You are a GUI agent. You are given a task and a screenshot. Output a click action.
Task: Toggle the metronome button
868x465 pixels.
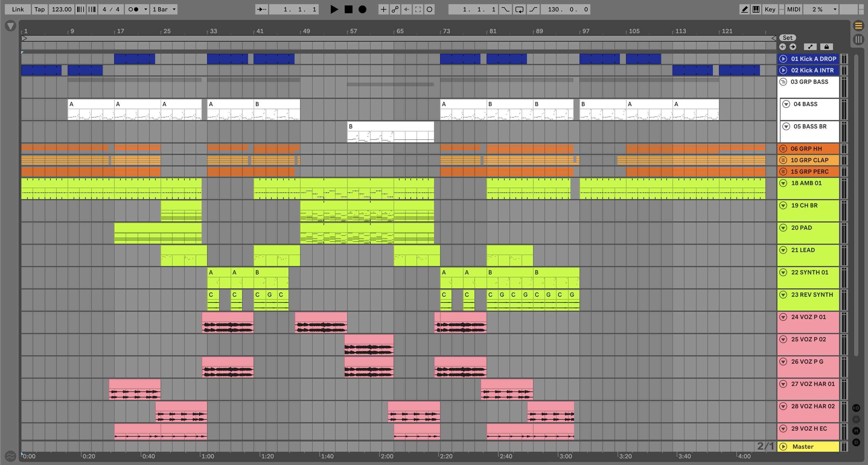click(134, 9)
